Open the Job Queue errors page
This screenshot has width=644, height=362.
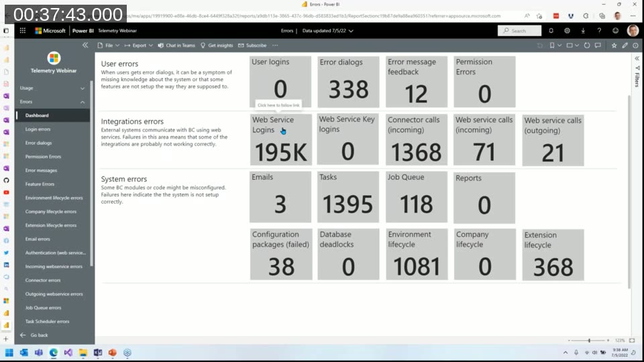pyautogui.click(x=43, y=308)
